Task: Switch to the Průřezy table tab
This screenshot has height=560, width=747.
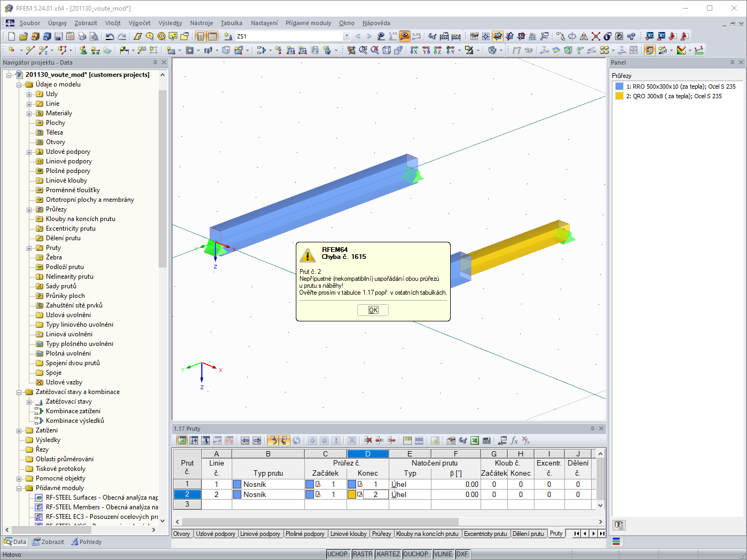Action: click(382, 534)
